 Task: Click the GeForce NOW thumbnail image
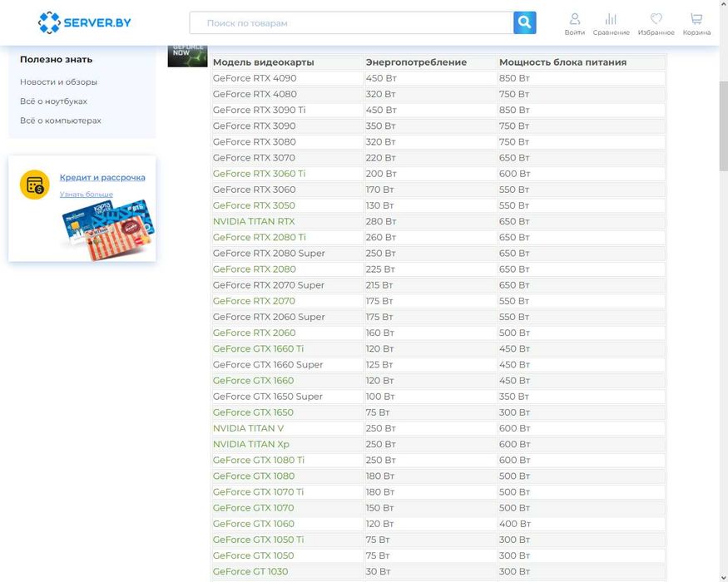pyautogui.click(x=187, y=56)
